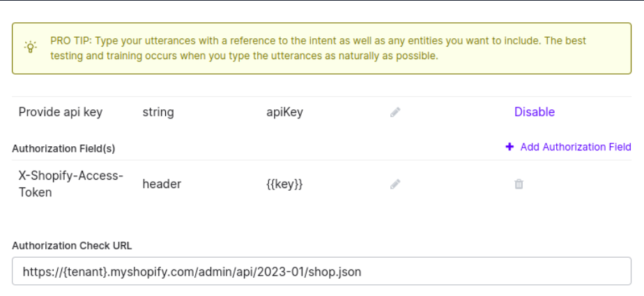Screen dimensions: 644x296
Task: Click the "X-Shopify-Access-Token" field name
Action: [x=70, y=184]
